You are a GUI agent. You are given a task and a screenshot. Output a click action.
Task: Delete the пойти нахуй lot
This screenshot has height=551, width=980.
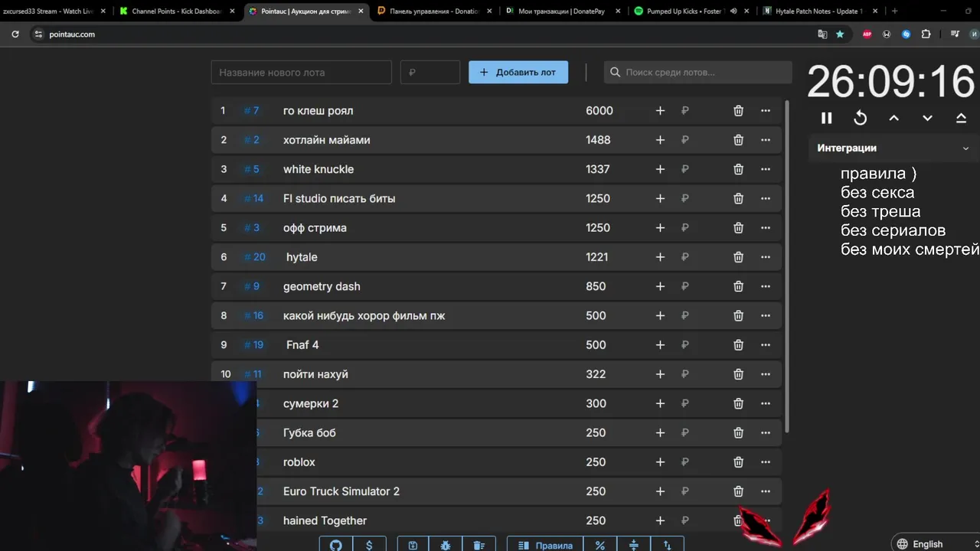pyautogui.click(x=738, y=374)
